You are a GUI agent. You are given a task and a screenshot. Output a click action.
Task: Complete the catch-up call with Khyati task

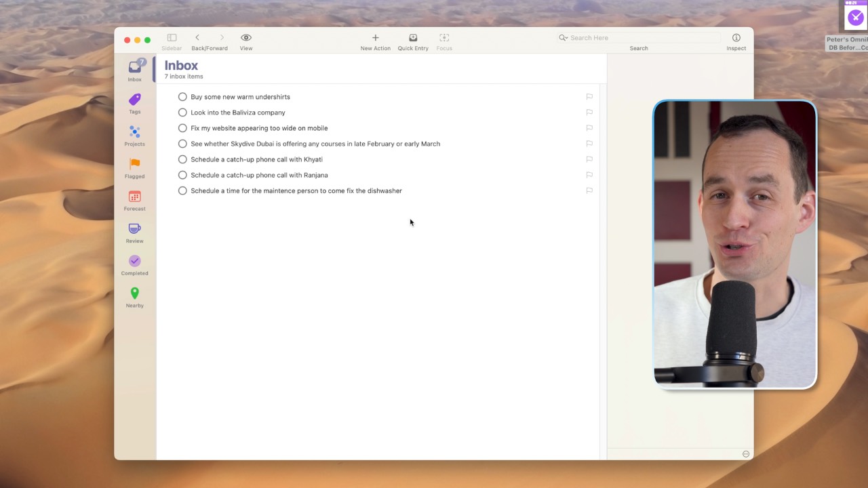coord(182,159)
